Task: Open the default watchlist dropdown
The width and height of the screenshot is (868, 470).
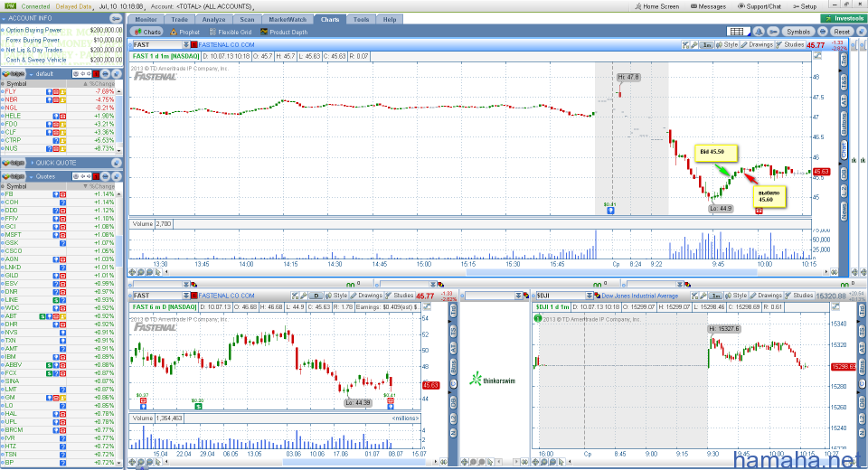Action: pos(31,73)
